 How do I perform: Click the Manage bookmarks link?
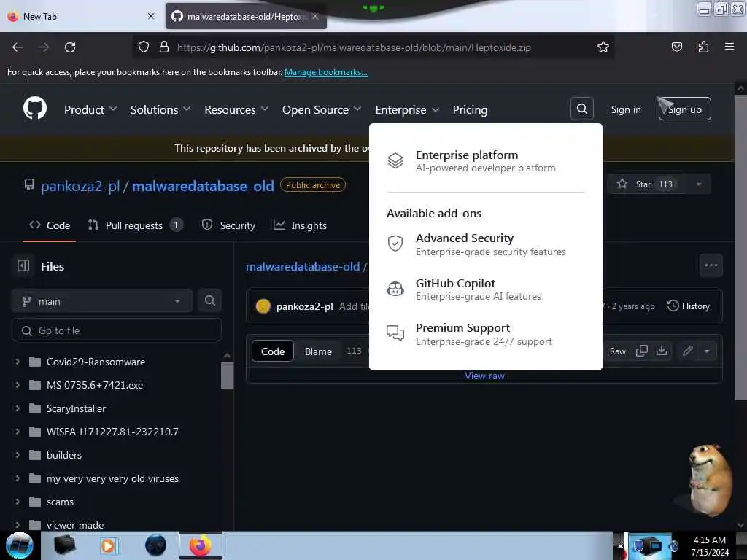click(326, 72)
